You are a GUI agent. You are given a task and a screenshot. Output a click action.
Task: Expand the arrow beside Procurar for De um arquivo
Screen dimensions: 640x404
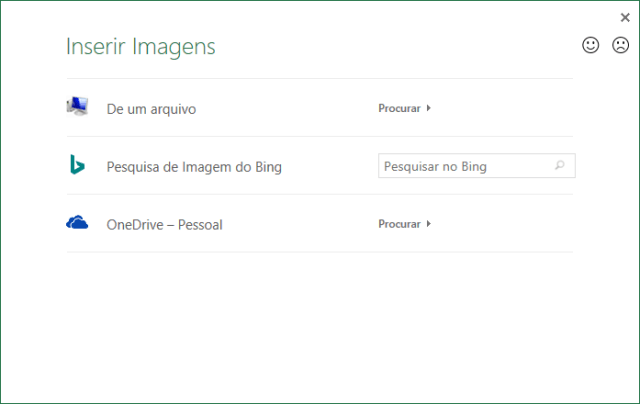point(429,108)
